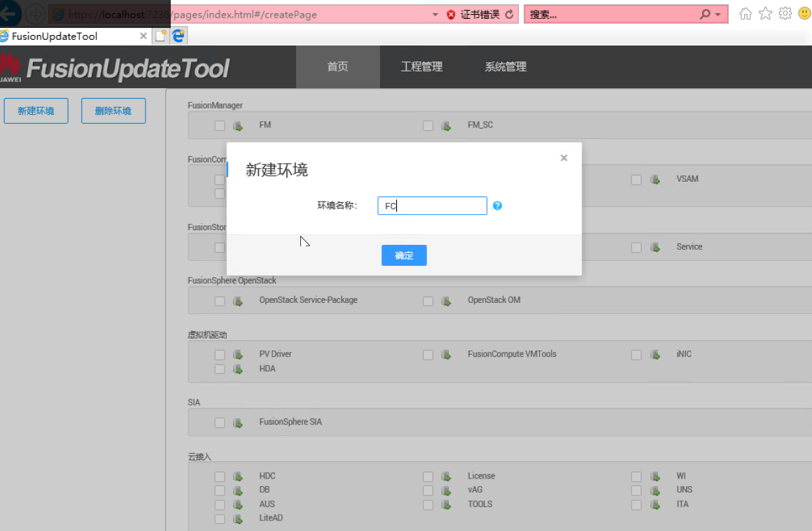Viewport: 812px width, 531px height.
Task: Tick the PV Driver checkbox
Action: (220, 355)
